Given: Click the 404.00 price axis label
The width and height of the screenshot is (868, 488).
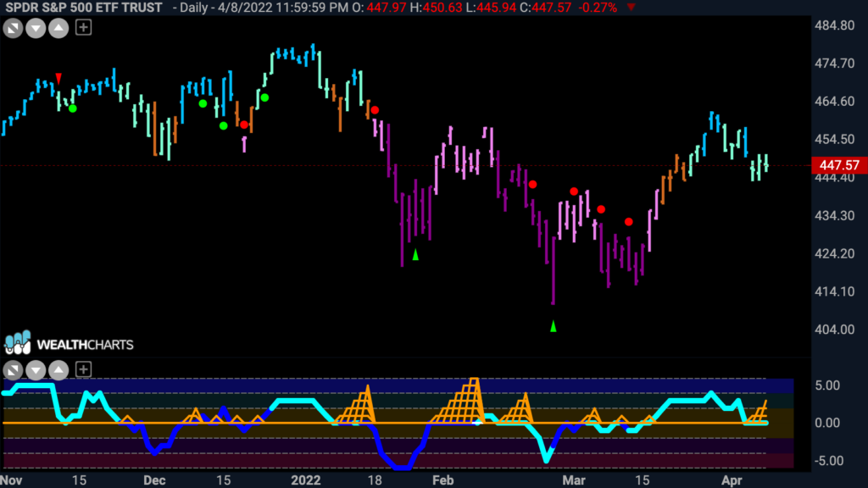Looking at the screenshot, I should click(x=834, y=330).
